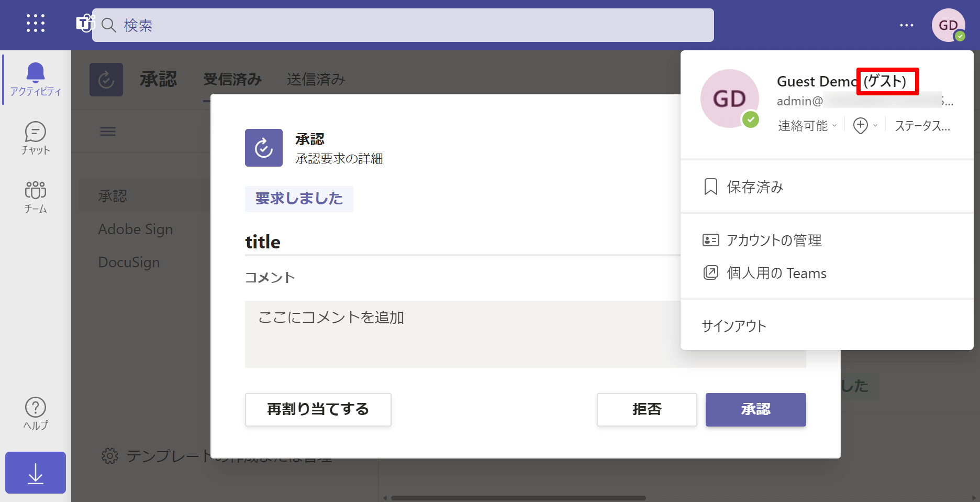Select DocuSign in the list
Screen dimensions: 980x502
(x=129, y=263)
